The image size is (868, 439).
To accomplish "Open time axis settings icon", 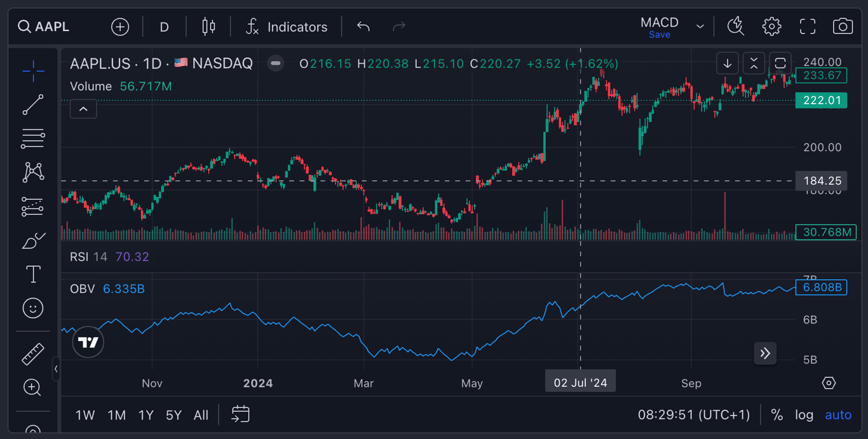I will pos(829,383).
